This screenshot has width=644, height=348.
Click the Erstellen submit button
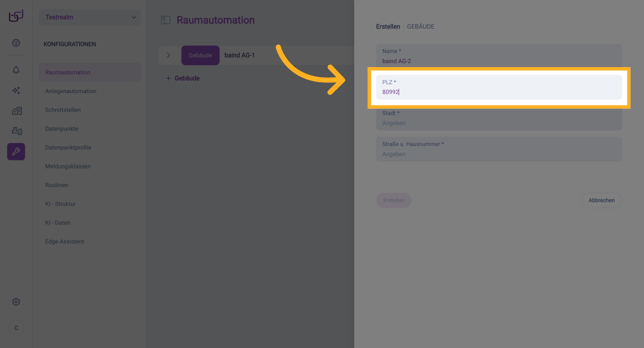[394, 200]
